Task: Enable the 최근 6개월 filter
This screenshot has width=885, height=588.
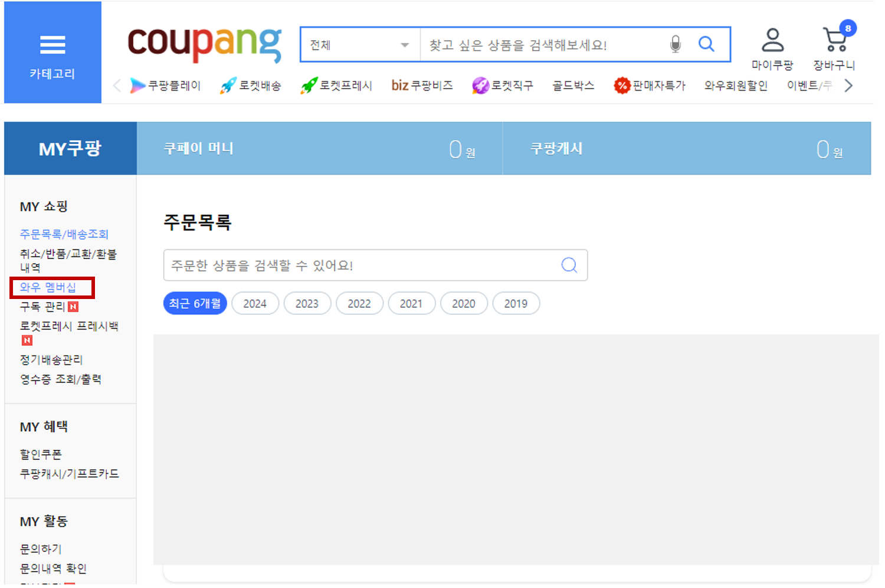Action: [195, 303]
